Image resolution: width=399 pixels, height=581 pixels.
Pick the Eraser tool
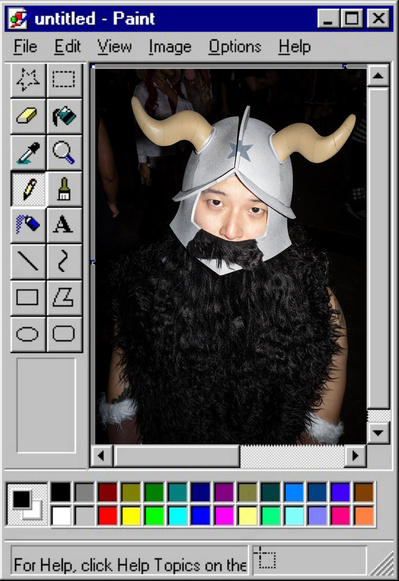tap(28, 116)
